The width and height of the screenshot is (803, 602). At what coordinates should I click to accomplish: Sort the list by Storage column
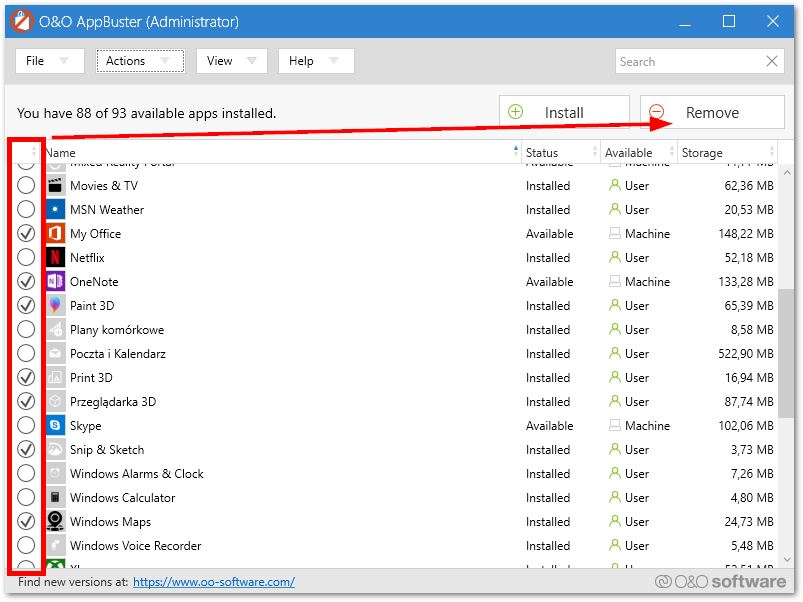tap(727, 153)
